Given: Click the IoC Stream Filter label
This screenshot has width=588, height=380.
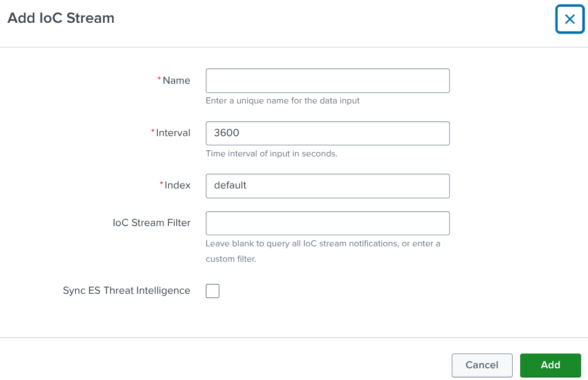Looking at the screenshot, I should coord(152,223).
